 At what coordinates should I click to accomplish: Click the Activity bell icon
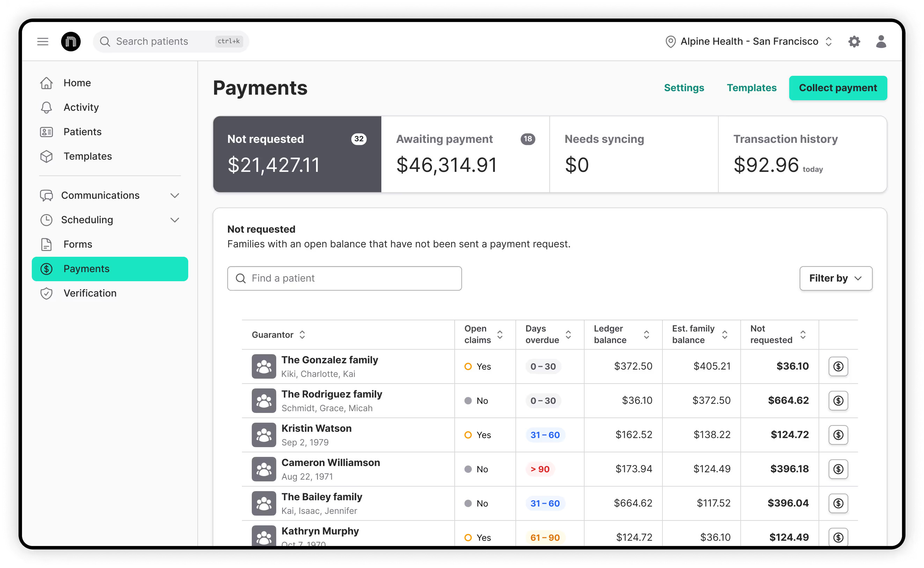(46, 108)
